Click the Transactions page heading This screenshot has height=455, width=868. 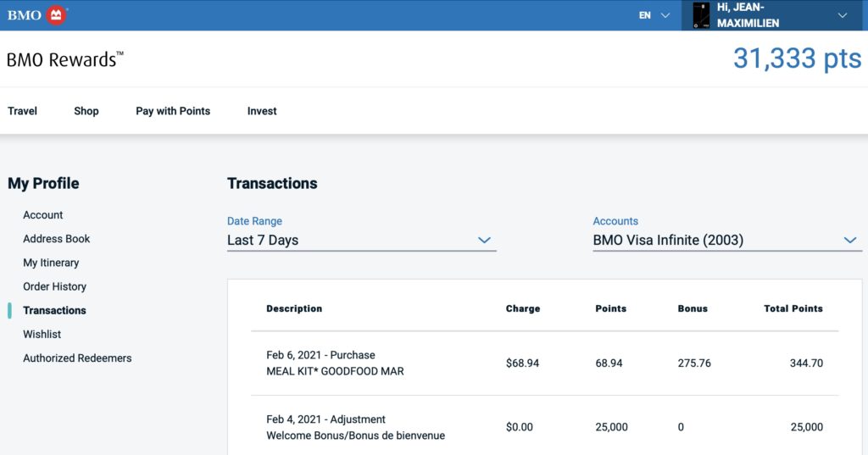pyautogui.click(x=272, y=183)
